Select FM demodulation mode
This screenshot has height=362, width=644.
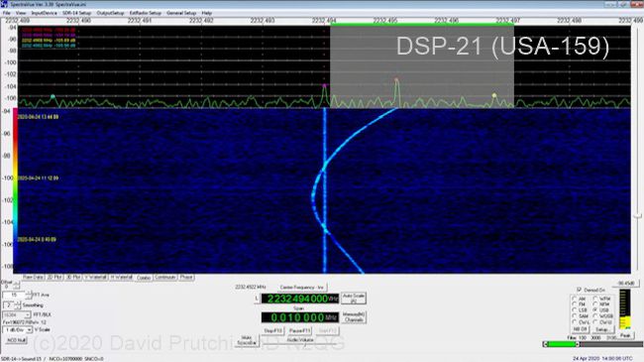coord(575,304)
